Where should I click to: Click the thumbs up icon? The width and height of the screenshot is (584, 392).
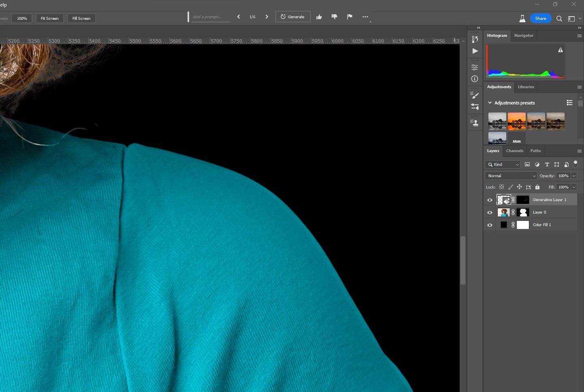319,17
